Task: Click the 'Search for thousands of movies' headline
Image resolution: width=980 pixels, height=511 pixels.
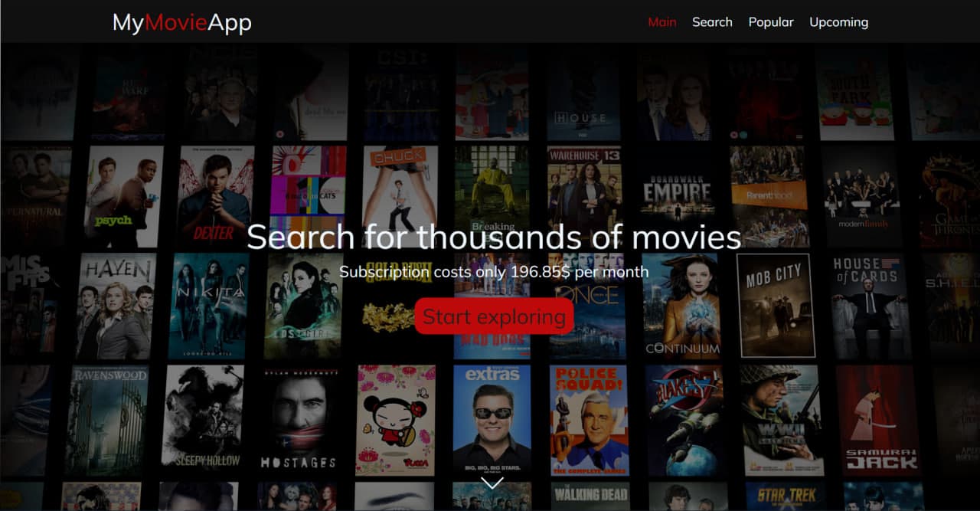Action: pyautogui.click(x=494, y=237)
